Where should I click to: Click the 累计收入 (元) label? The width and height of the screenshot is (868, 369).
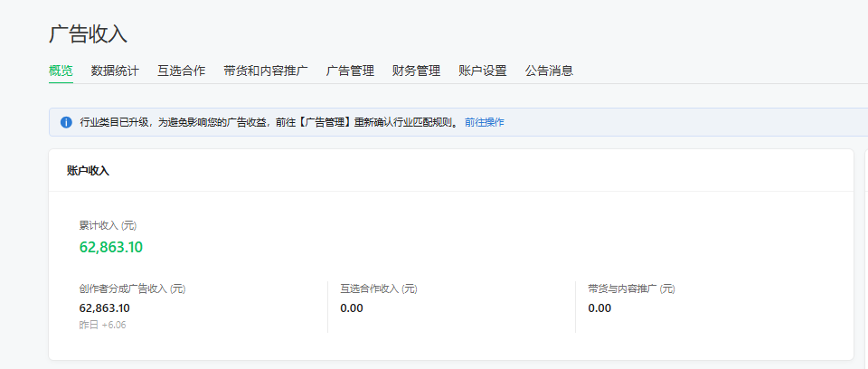108,225
